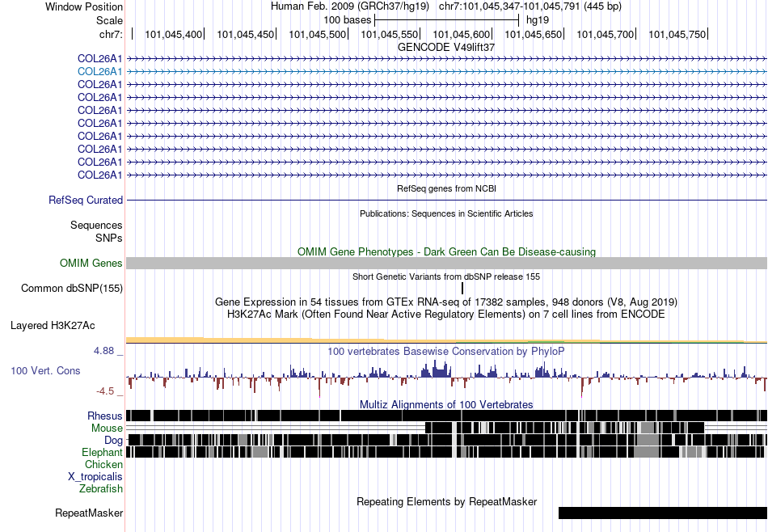Click the dbSNP variant tick mark

(462, 288)
